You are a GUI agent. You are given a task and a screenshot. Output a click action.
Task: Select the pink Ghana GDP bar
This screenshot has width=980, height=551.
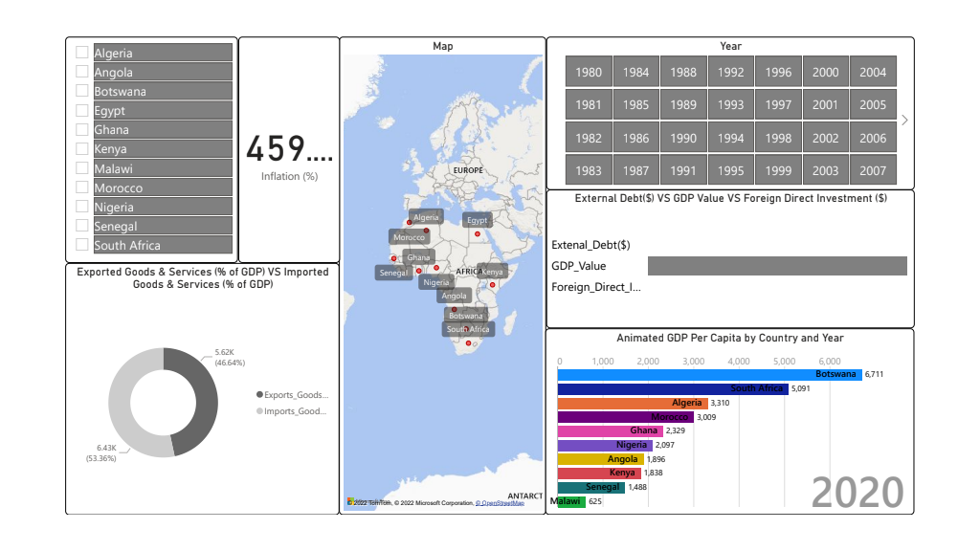610,430
